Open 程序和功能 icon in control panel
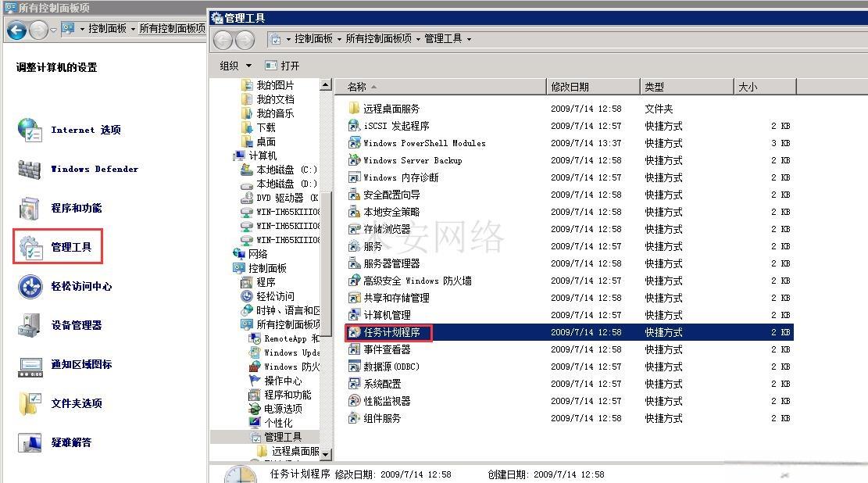868x483 pixels. tap(30, 208)
